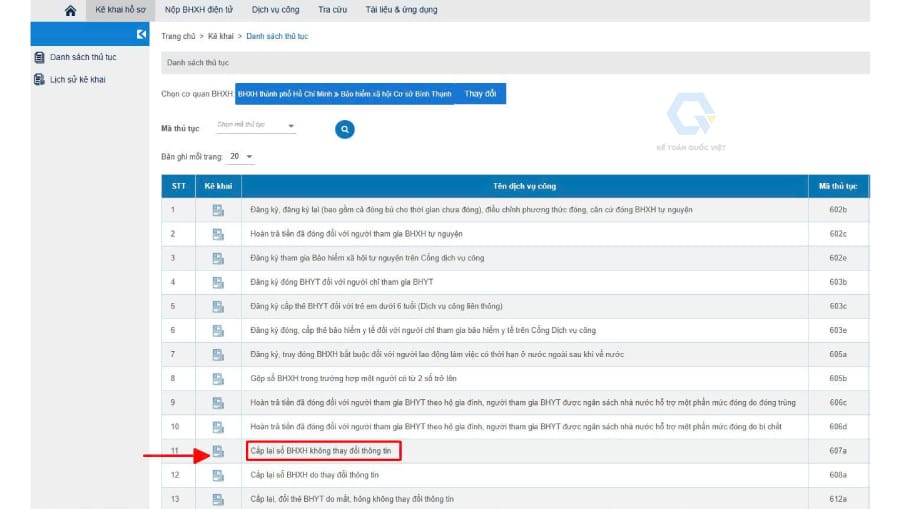
Task: Click Kê khai breadcrumb link
Action: tap(220, 36)
